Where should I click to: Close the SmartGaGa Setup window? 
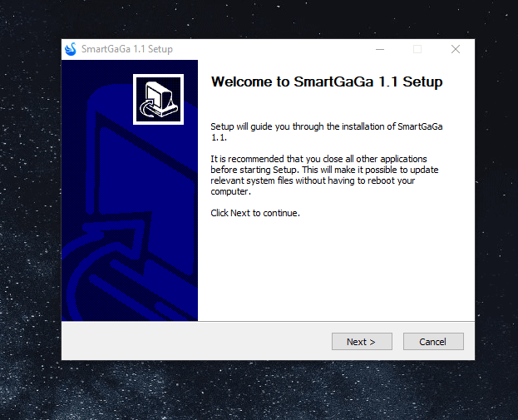[x=456, y=49]
